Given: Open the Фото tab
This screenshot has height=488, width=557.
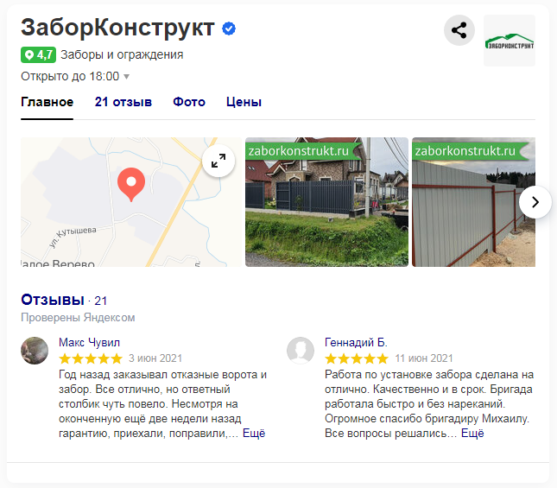Looking at the screenshot, I should click(189, 102).
